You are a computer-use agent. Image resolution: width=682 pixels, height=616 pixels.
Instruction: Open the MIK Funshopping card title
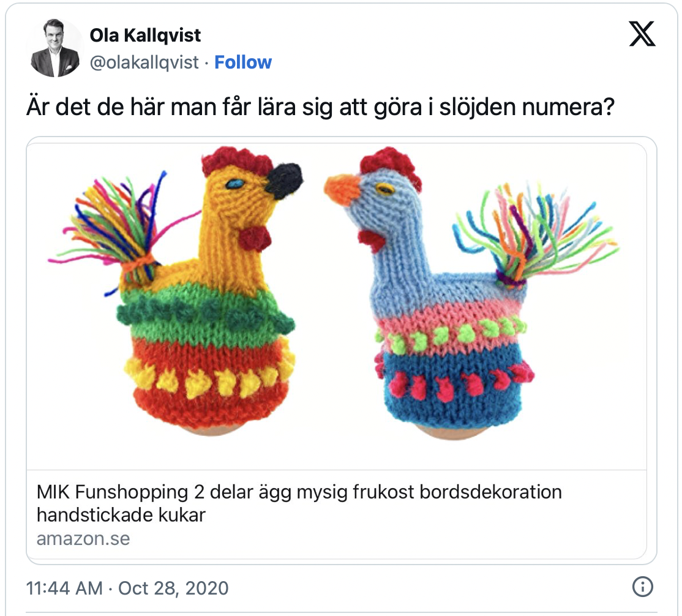(299, 492)
